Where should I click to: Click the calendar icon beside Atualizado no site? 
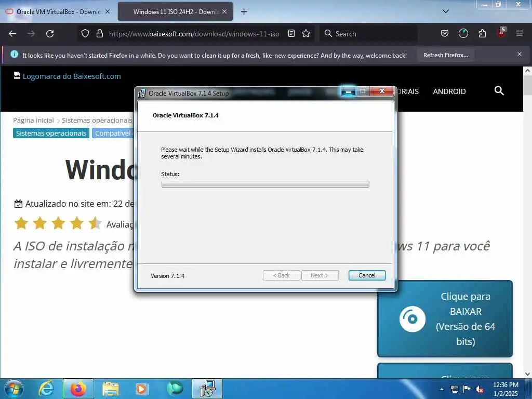[x=18, y=204]
